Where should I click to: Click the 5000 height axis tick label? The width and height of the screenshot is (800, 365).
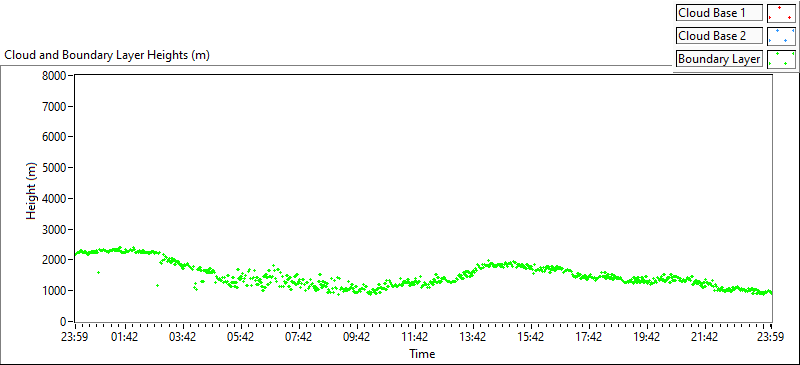click(x=53, y=168)
